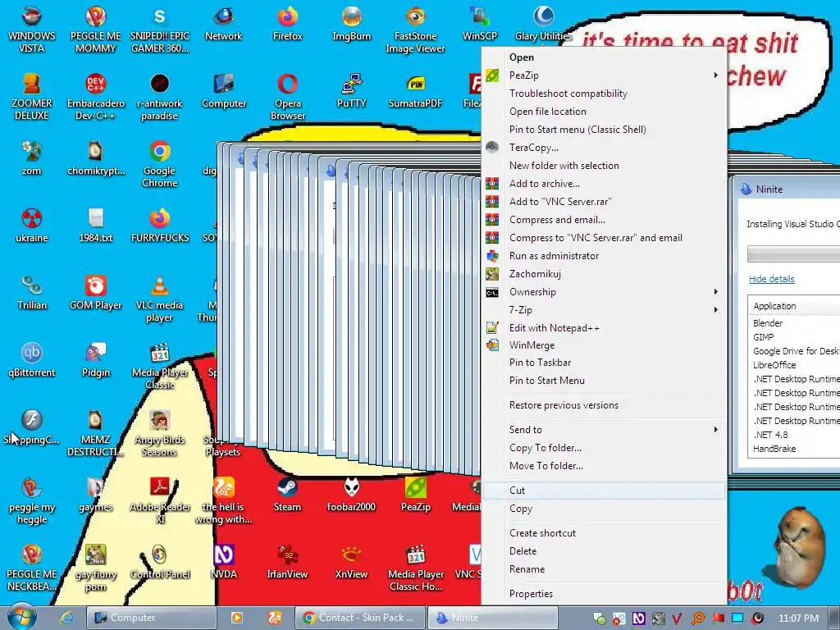Open the Embarcadero Dev-C++ shortcut
Screen dimensions: 840x630
coord(95,97)
